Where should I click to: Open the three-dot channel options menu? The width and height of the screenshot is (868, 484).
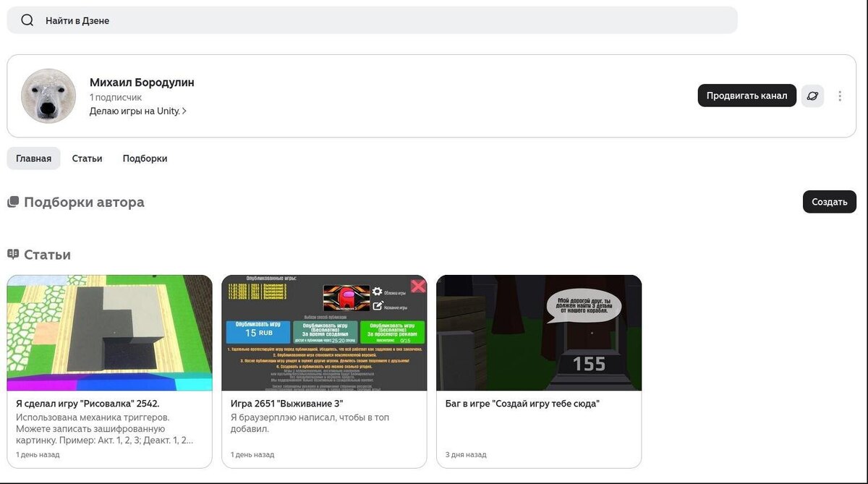pyautogui.click(x=840, y=95)
